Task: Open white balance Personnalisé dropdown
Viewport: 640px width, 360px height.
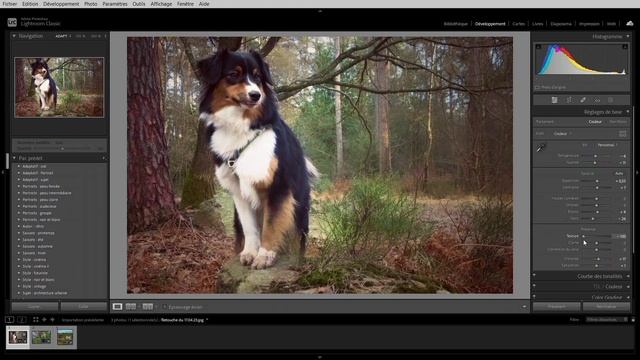Action: click(607, 145)
